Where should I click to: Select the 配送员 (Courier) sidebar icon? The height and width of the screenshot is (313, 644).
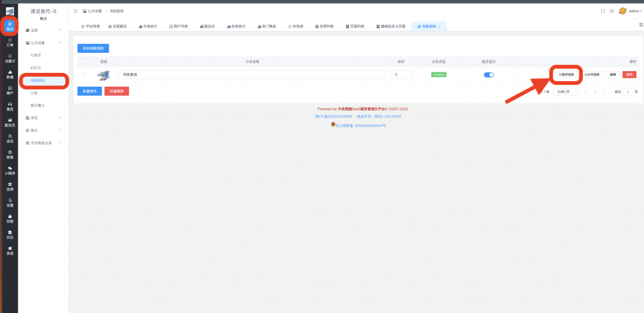[x=9, y=122]
